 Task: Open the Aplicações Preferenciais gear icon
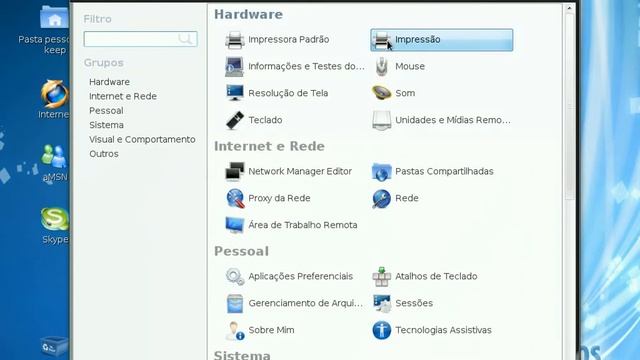(235, 276)
